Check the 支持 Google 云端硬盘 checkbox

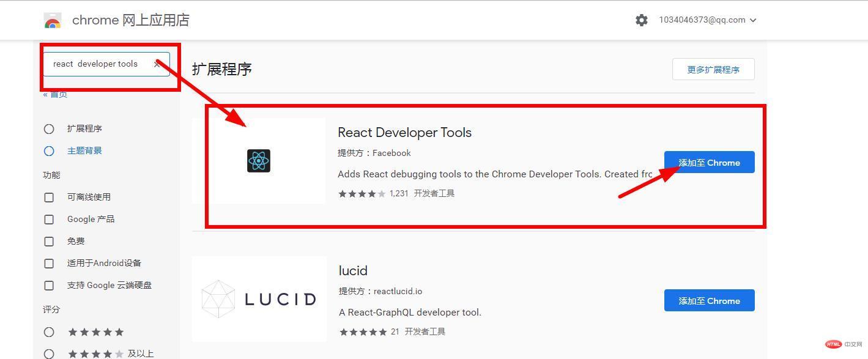(x=49, y=286)
